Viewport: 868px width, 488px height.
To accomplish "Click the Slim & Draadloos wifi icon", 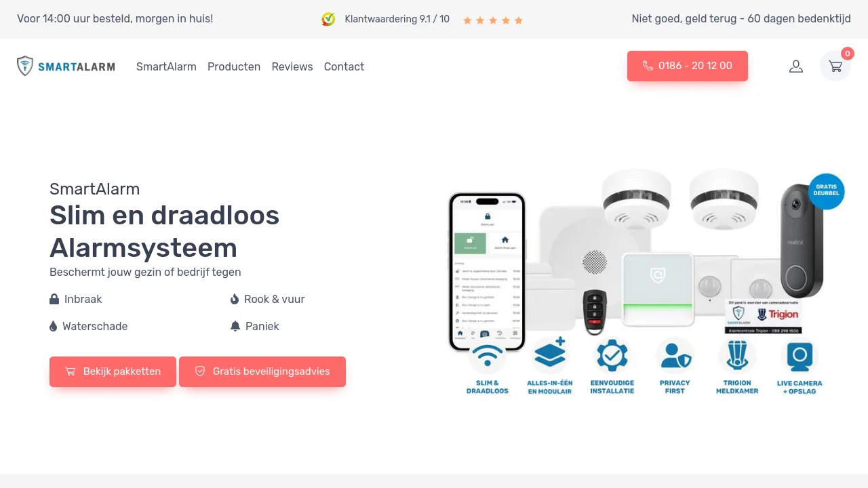I will click(487, 355).
